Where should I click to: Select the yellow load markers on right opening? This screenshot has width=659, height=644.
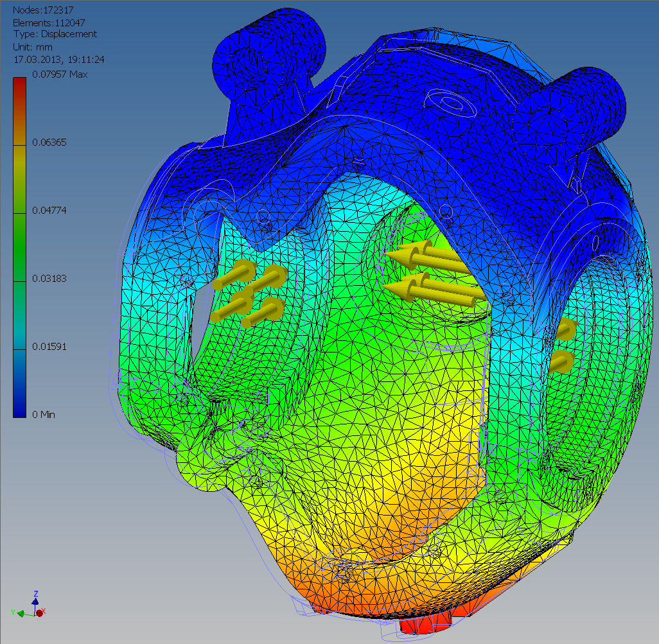[562, 345]
